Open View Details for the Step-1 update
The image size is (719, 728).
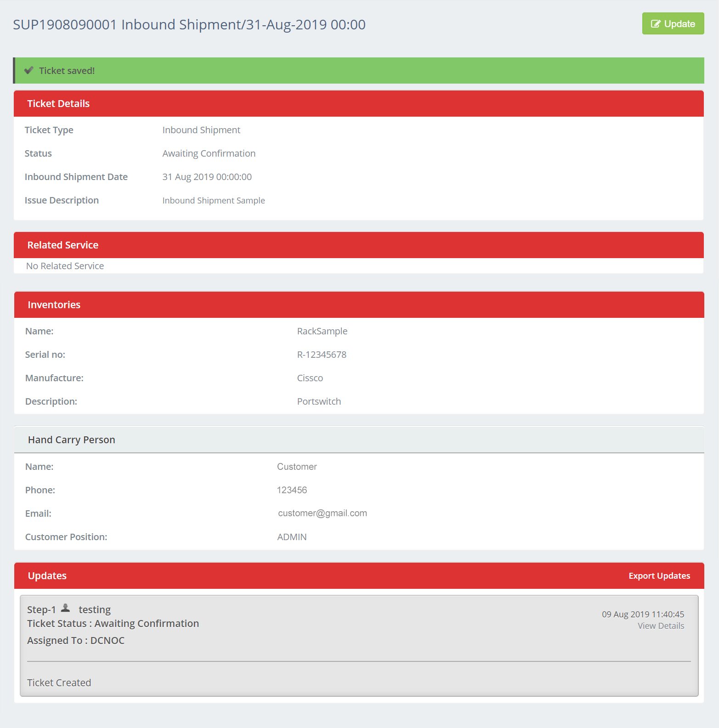click(x=661, y=626)
